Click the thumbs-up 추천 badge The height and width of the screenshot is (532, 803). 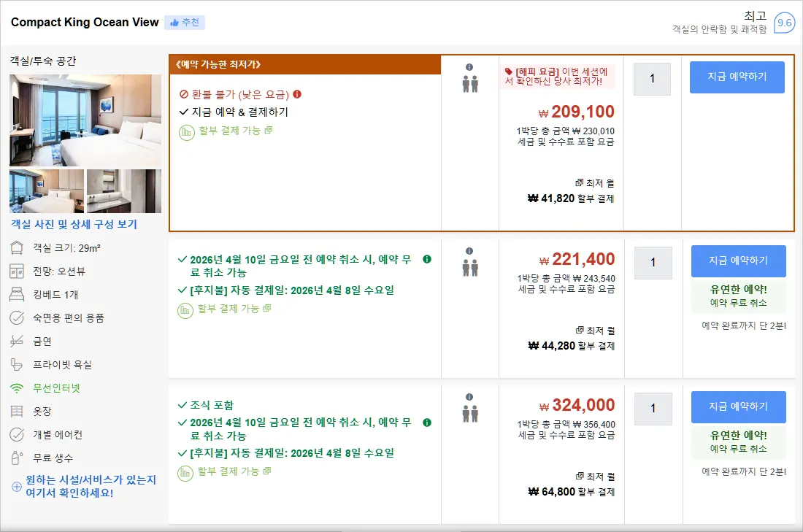(x=185, y=23)
